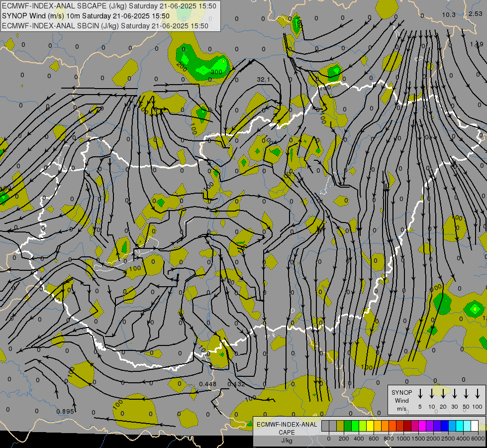The height and width of the screenshot is (448, 487).
Task: Click the 0.432 value label
Action: point(236,384)
